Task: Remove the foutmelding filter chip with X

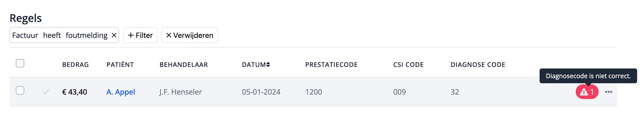Action: pyautogui.click(x=114, y=35)
